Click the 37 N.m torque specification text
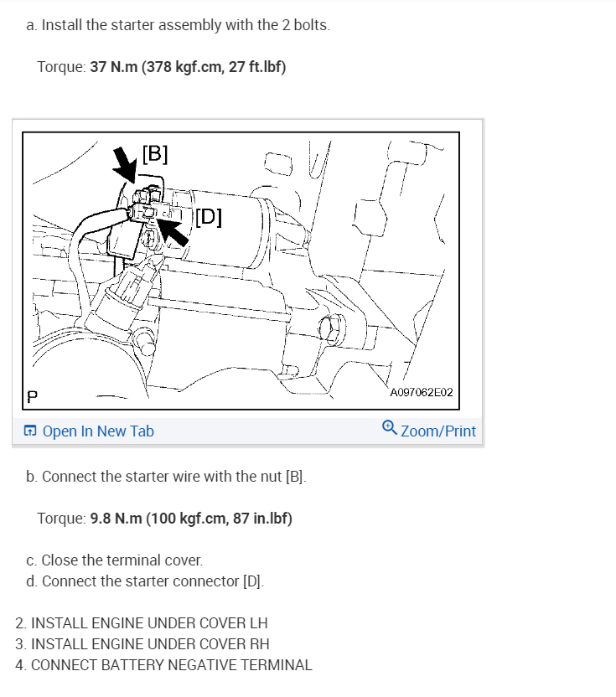Screen dimensions: 616x697 click(x=188, y=67)
